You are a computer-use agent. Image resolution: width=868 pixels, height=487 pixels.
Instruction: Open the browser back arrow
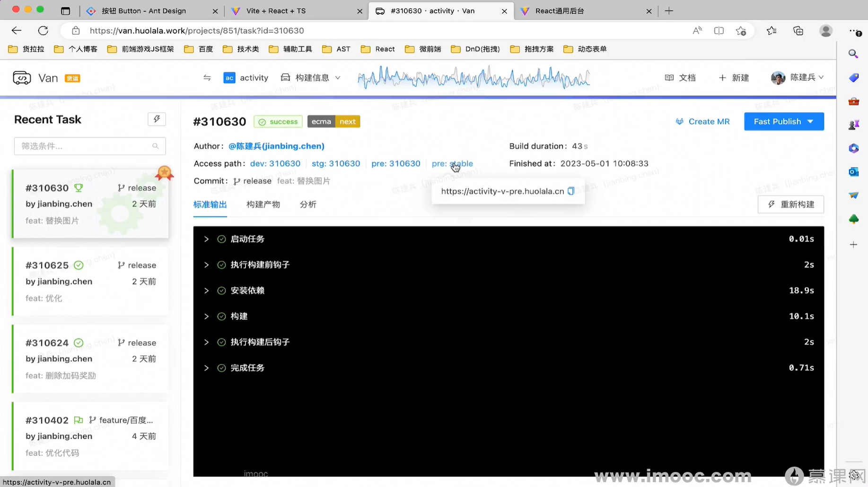17,31
